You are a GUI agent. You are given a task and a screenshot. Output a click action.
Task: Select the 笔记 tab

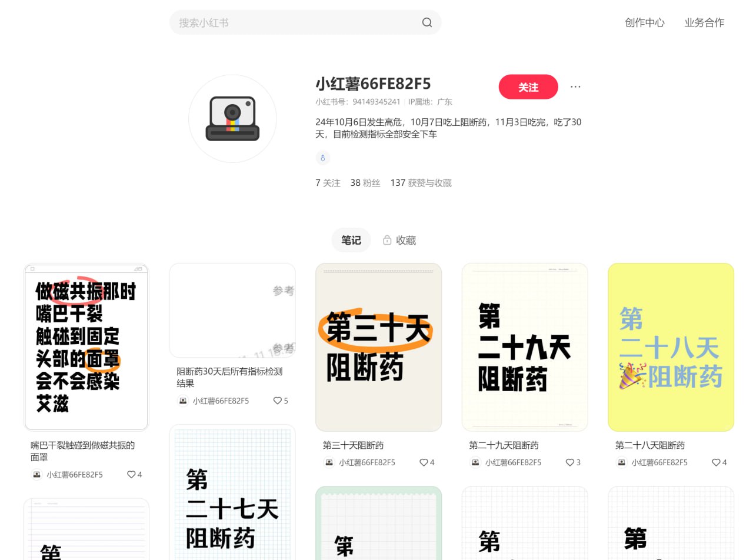(351, 240)
